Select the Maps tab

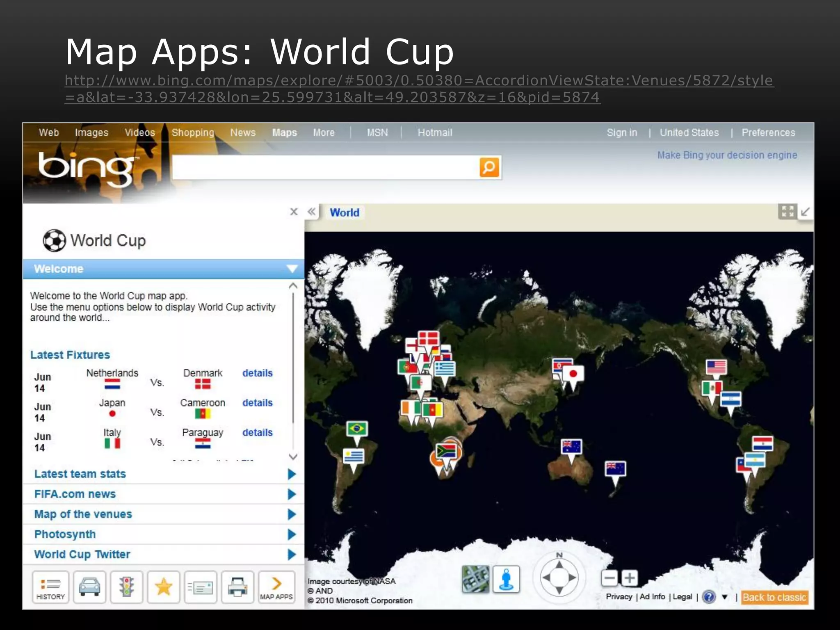(x=284, y=132)
